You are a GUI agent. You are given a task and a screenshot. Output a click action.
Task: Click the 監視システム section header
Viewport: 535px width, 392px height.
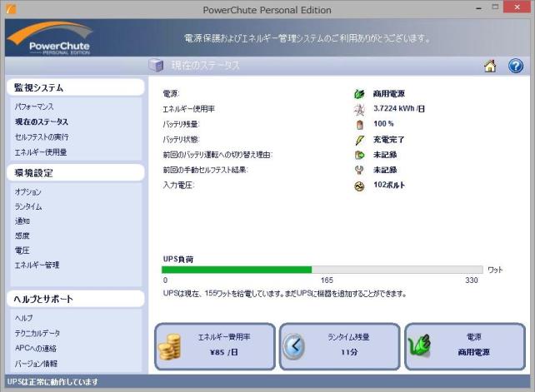click(75, 87)
